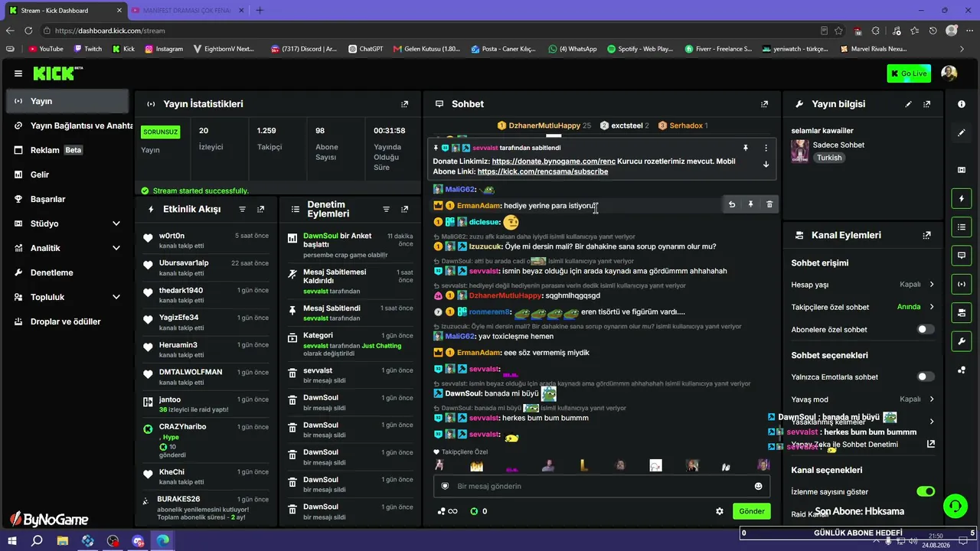
Task: Open Denetleme in the sidebar
Action: (67, 272)
